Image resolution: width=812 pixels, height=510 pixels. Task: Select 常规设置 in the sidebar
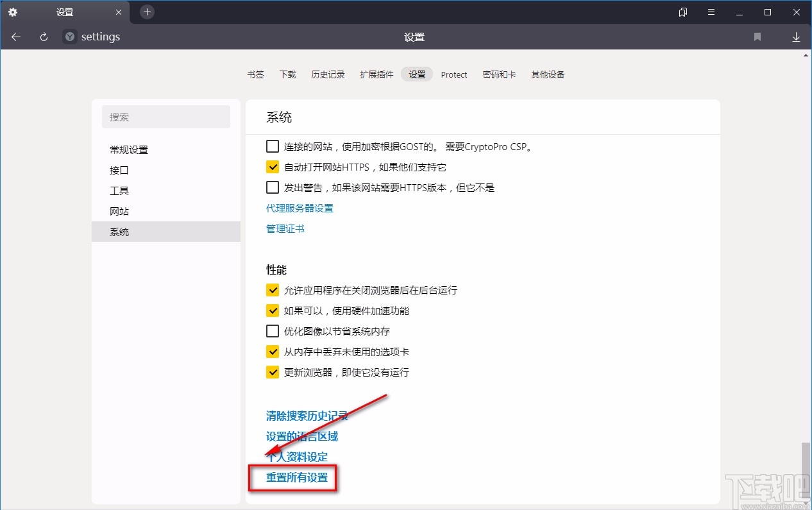pos(128,149)
